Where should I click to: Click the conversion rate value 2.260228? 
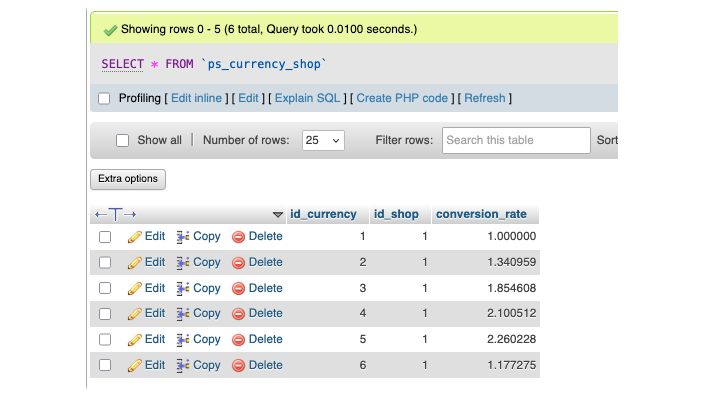tap(511, 339)
